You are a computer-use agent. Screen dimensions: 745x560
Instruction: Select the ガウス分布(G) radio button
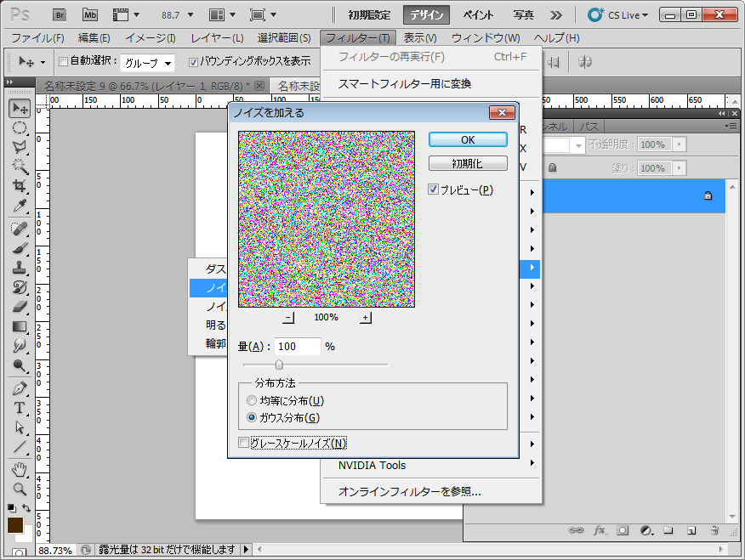[x=252, y=417]
